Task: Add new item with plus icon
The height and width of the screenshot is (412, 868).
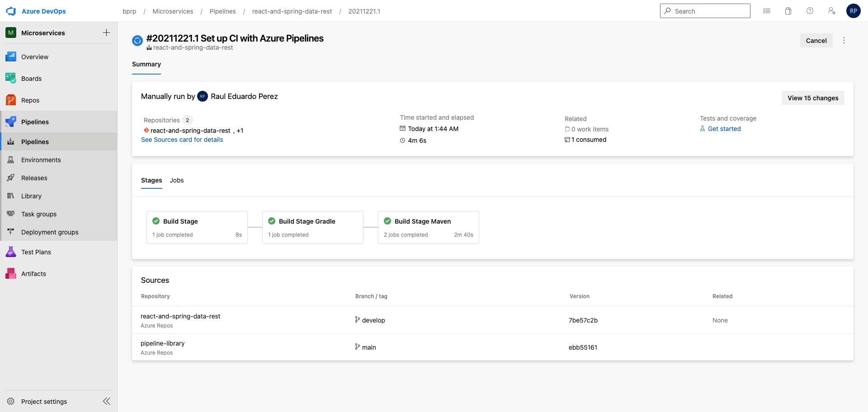Action: click(106, 33)
